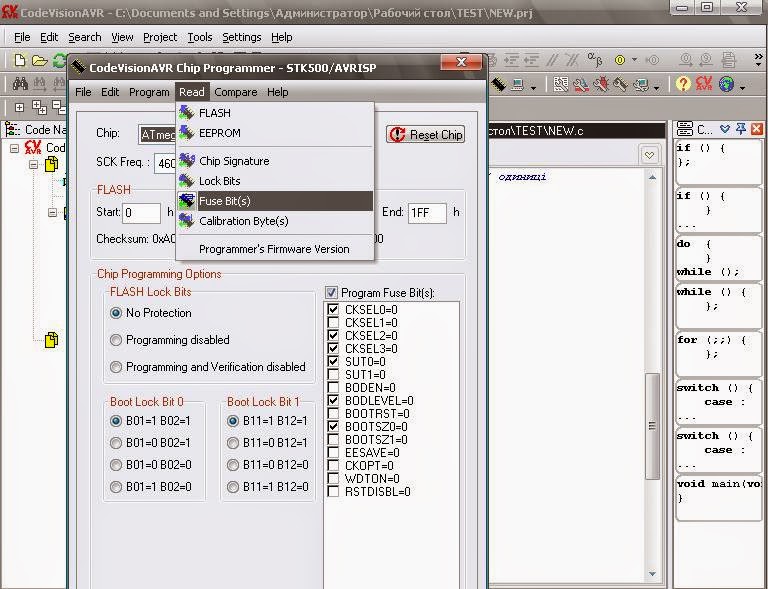Screen dimensions: 768x589
Task: Collapse the lower tree node under project
Action: [x=52, y=212]
